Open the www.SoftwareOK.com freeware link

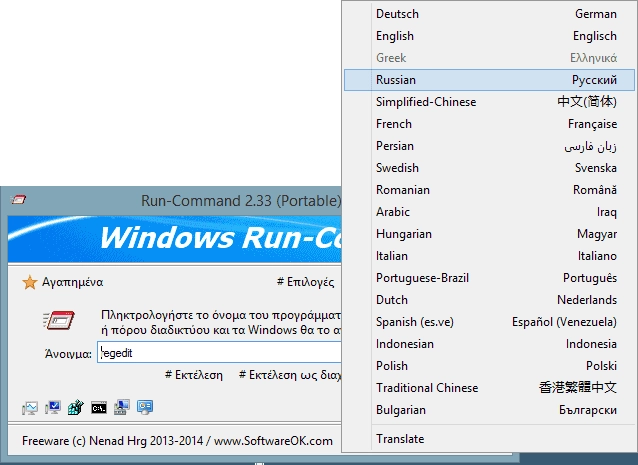point(273,441)
